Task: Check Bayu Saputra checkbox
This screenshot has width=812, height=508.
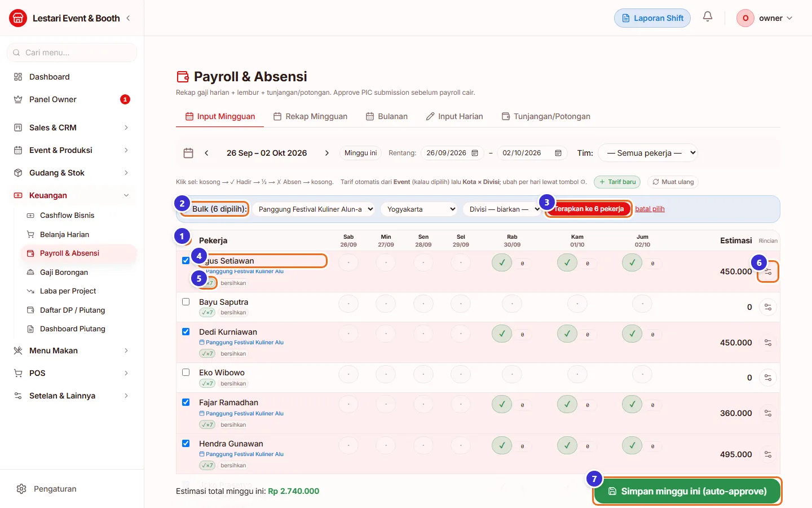Action: [186, 302]
